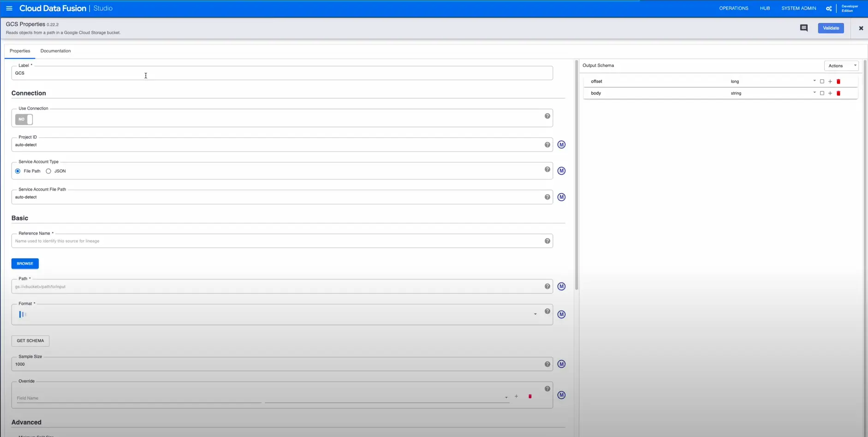Go to Cloud Data Fusion home logo

53,8
